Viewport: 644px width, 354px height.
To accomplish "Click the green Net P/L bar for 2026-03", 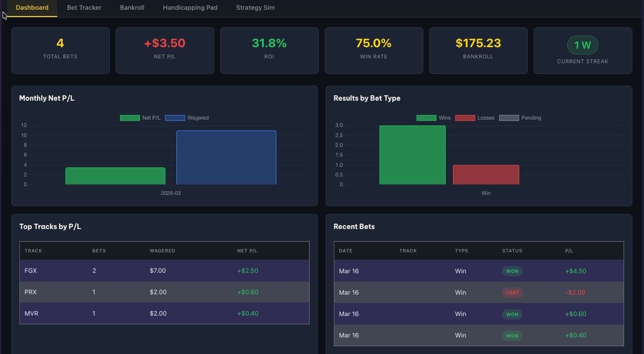I will click(x=115, y=176).
